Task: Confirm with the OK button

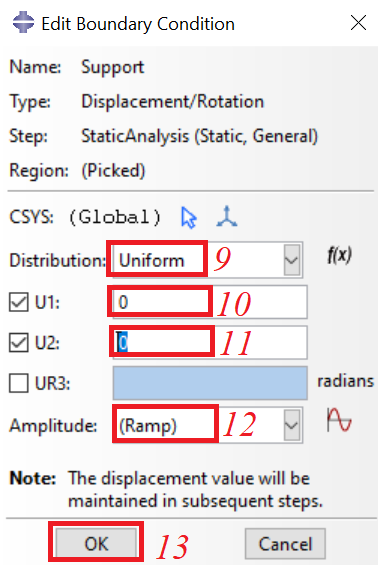Action: click(96, 543)
